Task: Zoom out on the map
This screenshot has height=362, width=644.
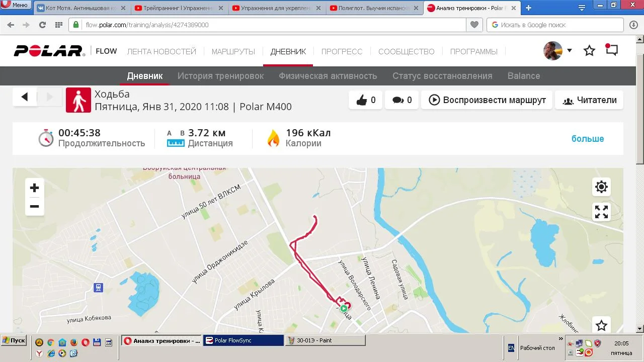Action: (34, 206)
